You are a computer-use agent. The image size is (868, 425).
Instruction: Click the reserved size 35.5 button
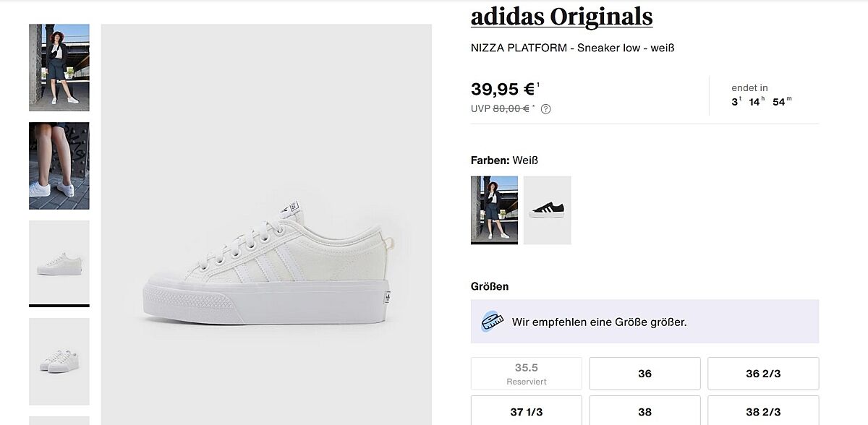[526, 374]
